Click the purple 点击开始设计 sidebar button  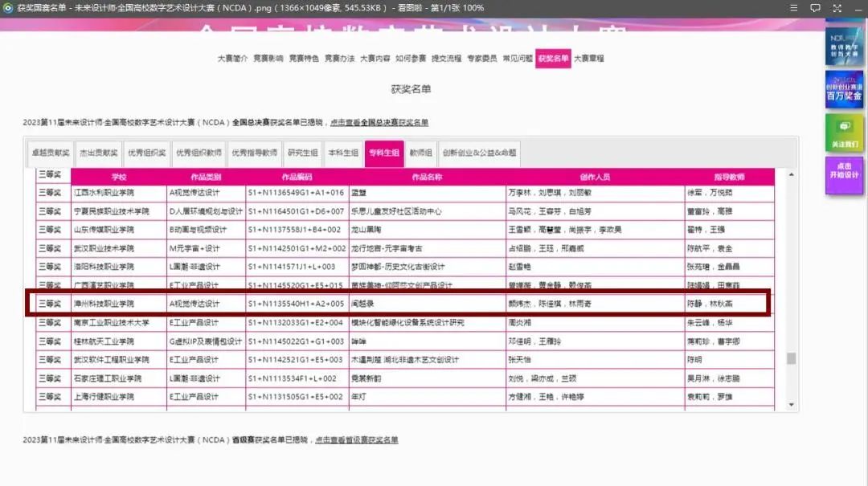844,175
